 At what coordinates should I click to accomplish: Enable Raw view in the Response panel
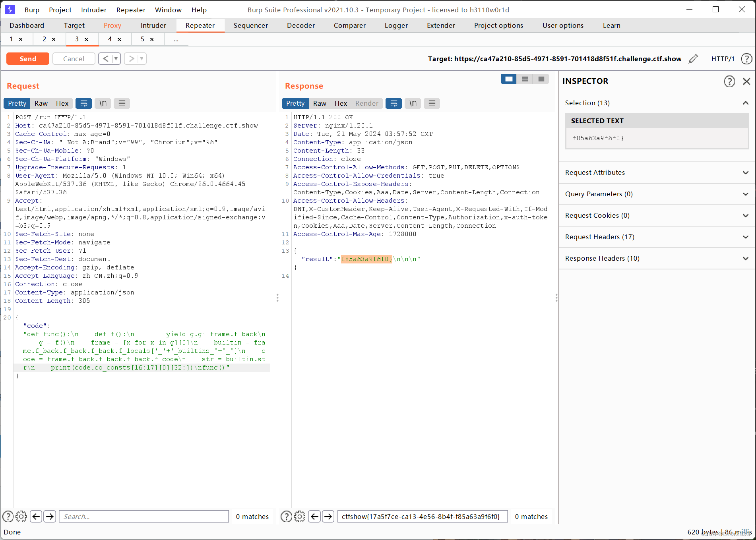click(320, 103)
